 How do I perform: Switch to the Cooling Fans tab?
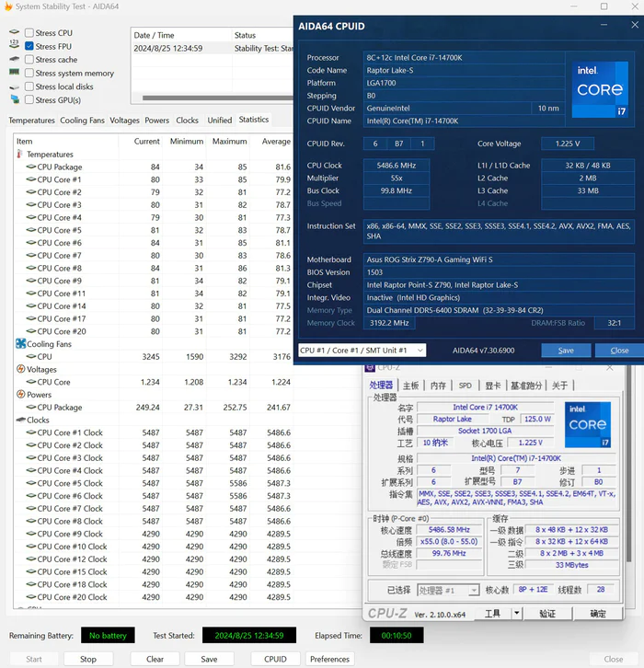(x=82, y=121)
